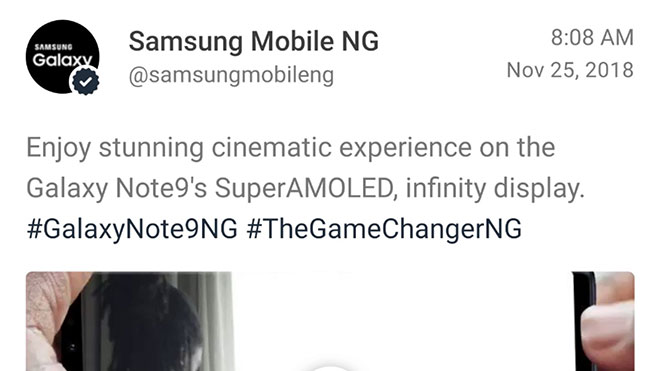Click the "Galaxy" wordmark inside the avatar
660x371 pixels.
coord(62,61)
